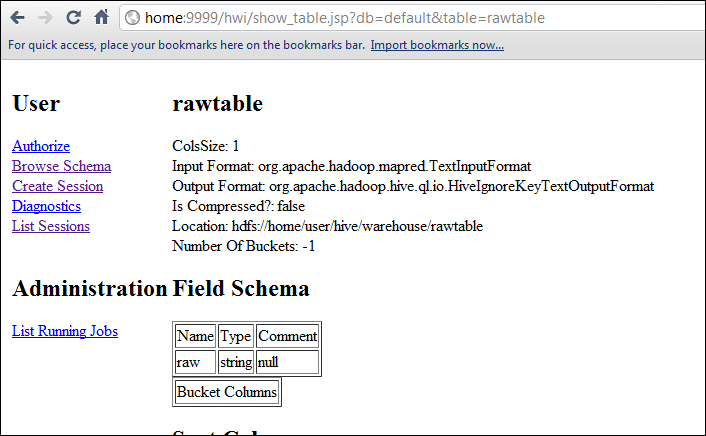Open List Running Jobs
706x436 pixels.
tap(65, 331)
